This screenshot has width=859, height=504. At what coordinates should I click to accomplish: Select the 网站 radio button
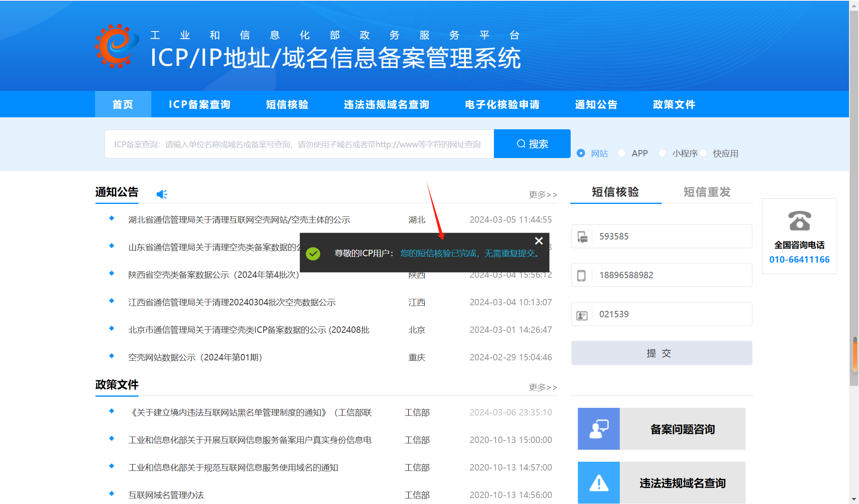pos(581,153)
